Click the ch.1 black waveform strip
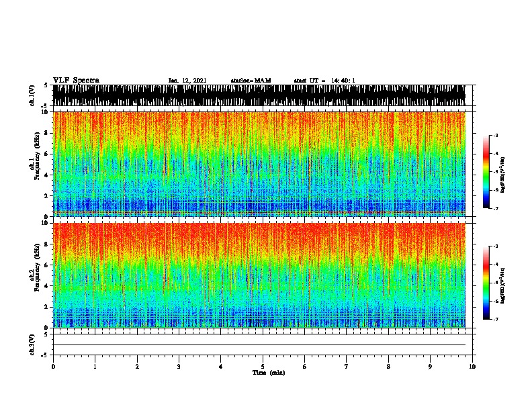532x411 pixels. 259,95
